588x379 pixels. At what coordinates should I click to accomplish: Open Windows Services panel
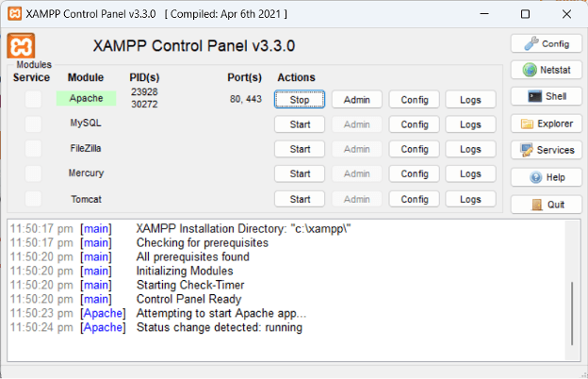tap(545, 150)
